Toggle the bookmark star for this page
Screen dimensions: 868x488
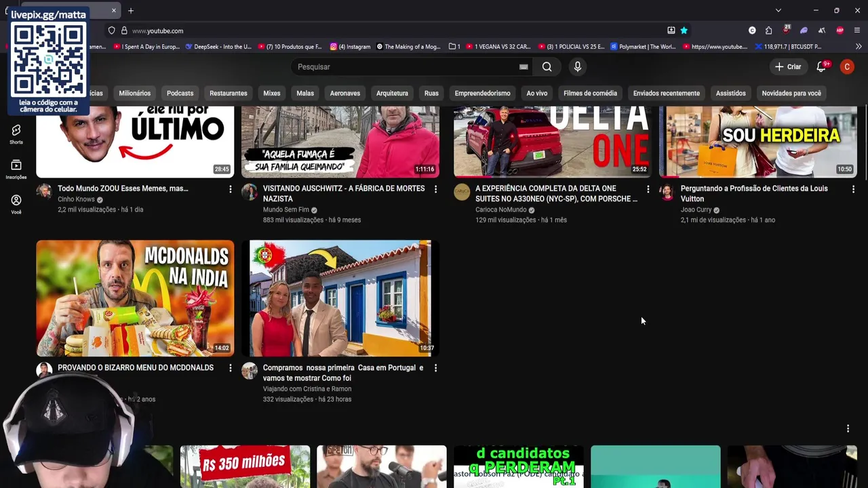tap(684, 30)
